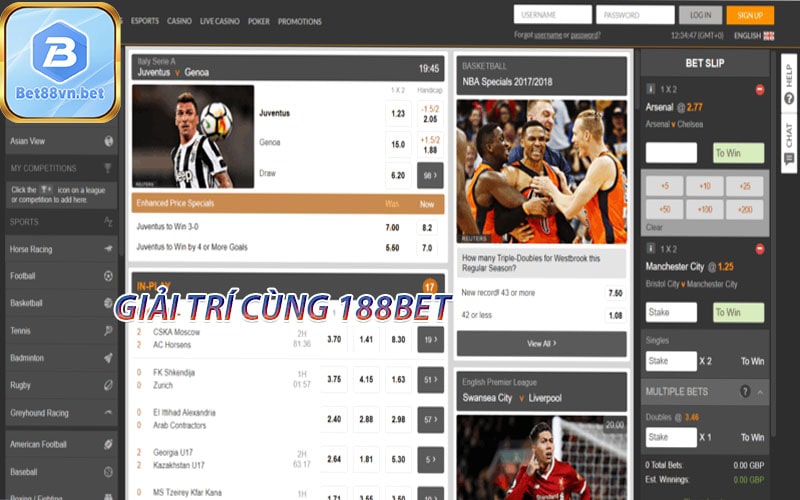This screenshot has height=500, width=800.
Task: Click the Arsenal bet stake field
Action: (671, 153)
